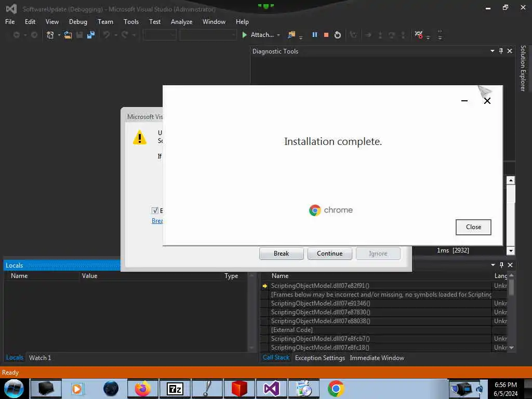Open the New Project dropdown arrow

point(59,35)
